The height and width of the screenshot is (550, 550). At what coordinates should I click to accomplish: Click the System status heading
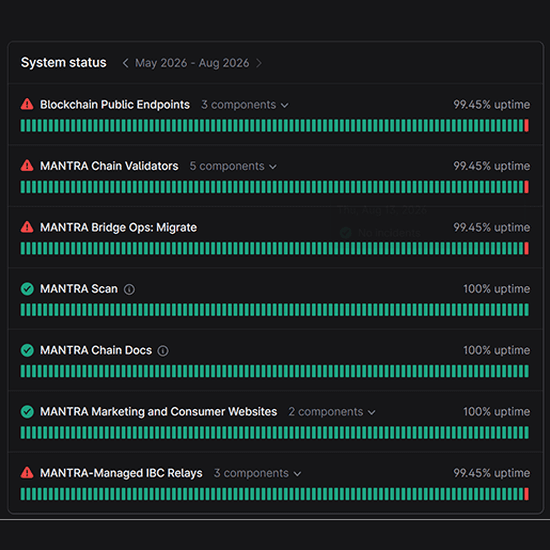click(x=63, y=62)
